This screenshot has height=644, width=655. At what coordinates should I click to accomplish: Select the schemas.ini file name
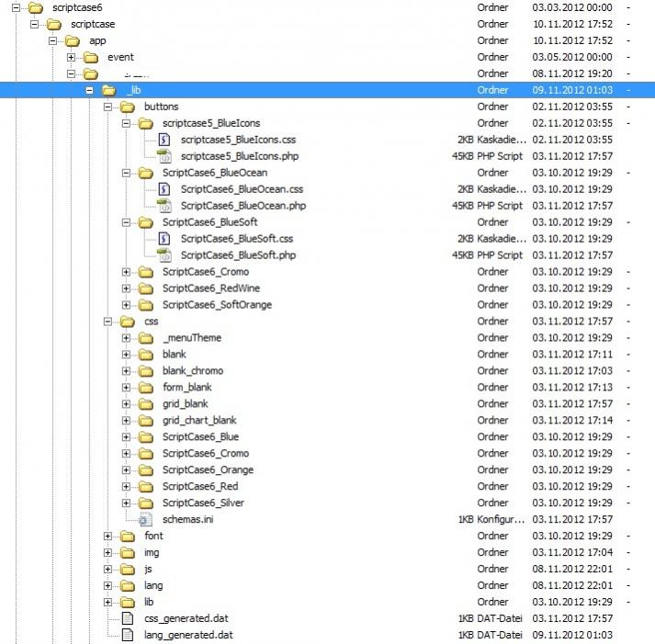(187, 520)
